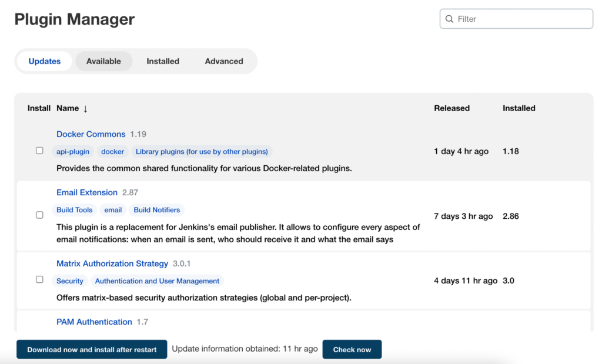Click the Build Notifiers tag
The width and height of the screenshot is (602, 364).
[156, 210]
